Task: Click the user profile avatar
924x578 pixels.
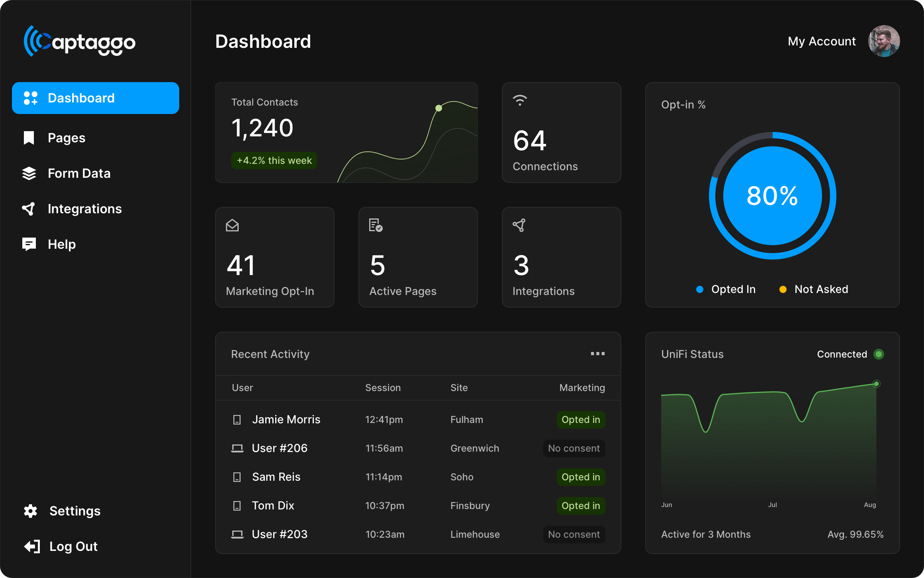Action: [884, 41]
